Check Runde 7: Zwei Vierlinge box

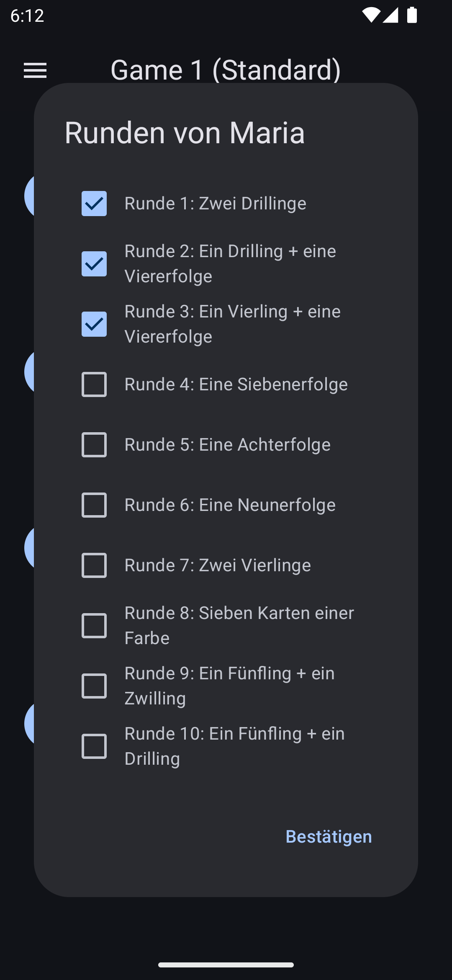tap(94, 565)
